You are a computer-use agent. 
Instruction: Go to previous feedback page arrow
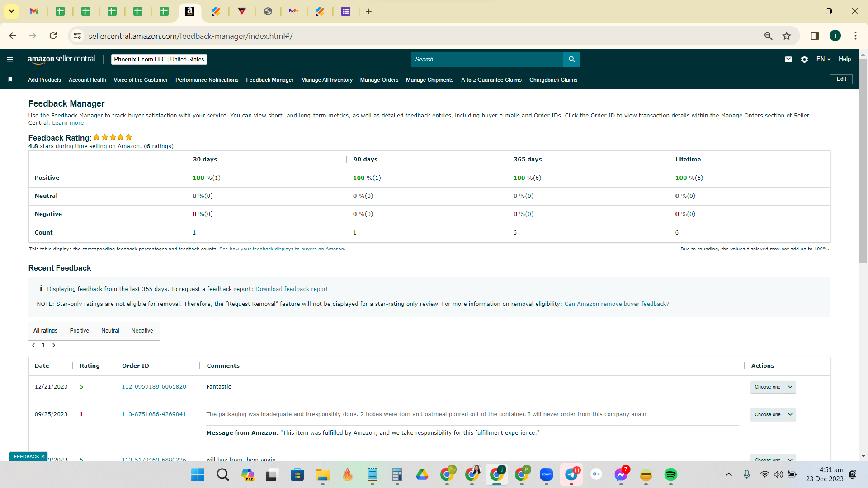point(33,345)
